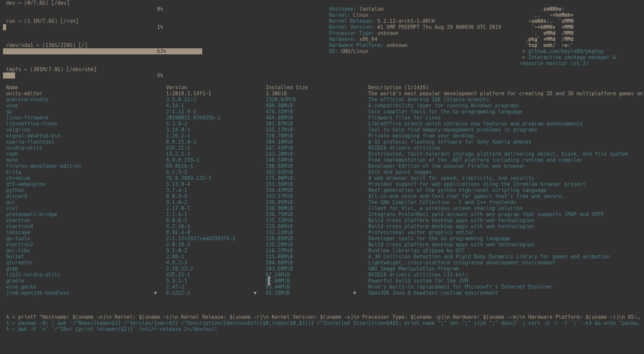The height and width of the screenshot is (354, 644).
Task: Click the Hardware: x86_64 line
Action: click(x=353, y=39)
